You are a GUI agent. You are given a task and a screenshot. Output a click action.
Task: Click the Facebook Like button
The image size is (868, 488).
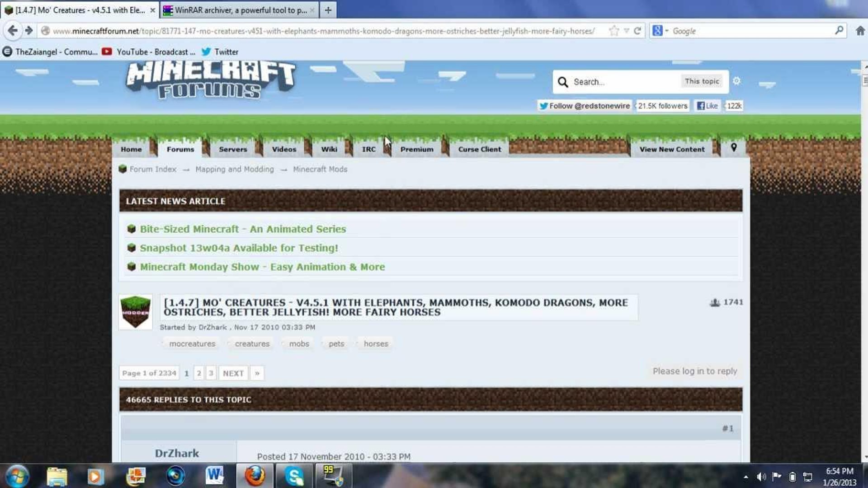tap(708, 106)
